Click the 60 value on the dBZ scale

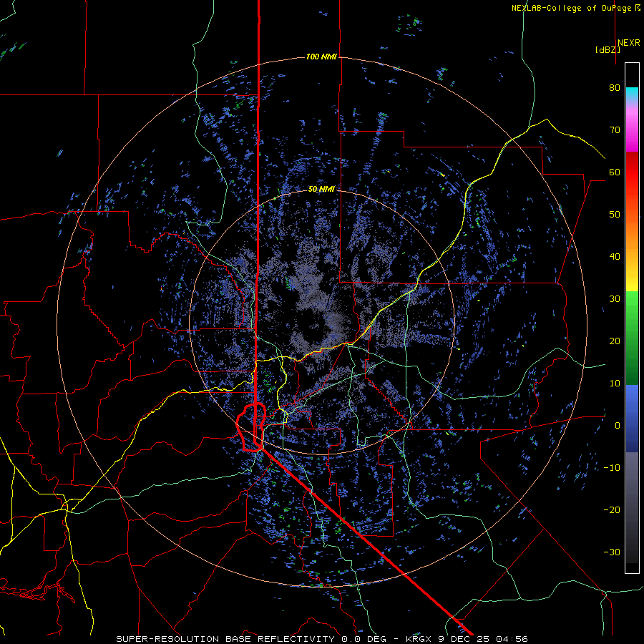(x=615, y=172)
